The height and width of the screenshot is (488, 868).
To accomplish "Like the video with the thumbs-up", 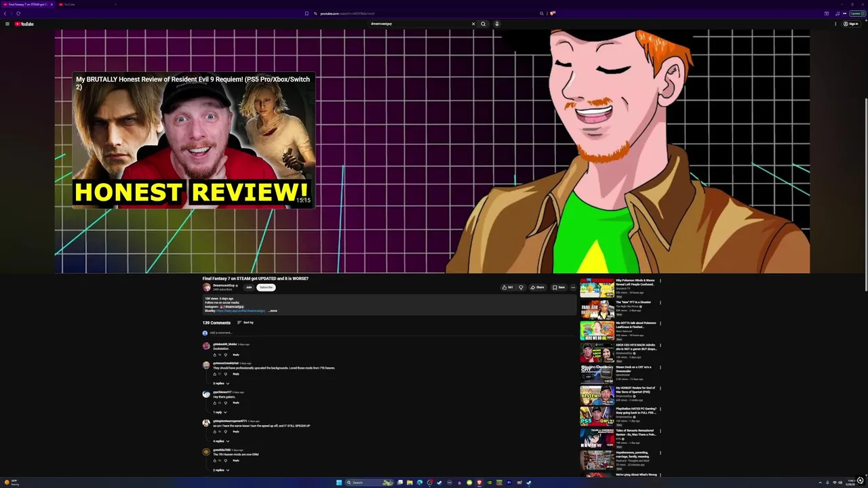I will click(x=507, y=287).
